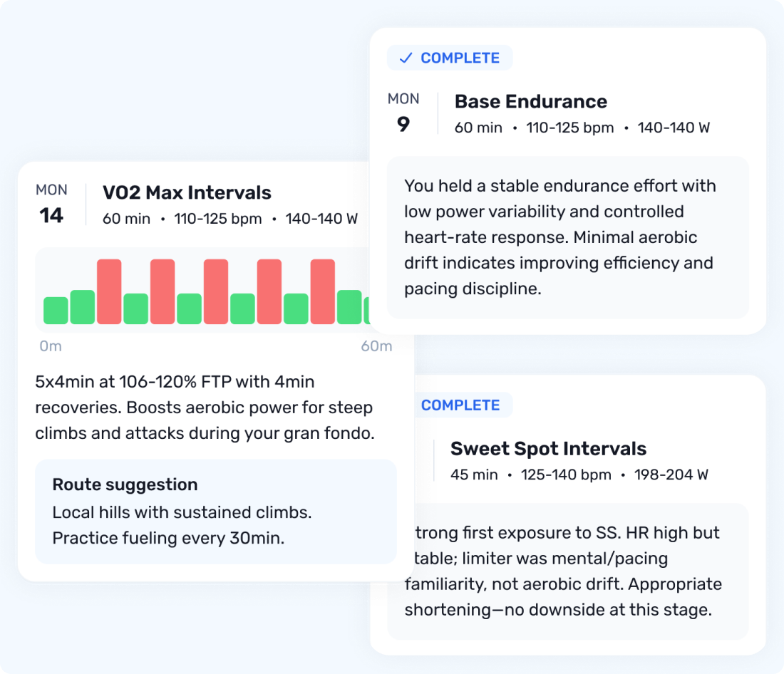Select the MON 9 date label
The image size is (784, 674).
(403, 113)
